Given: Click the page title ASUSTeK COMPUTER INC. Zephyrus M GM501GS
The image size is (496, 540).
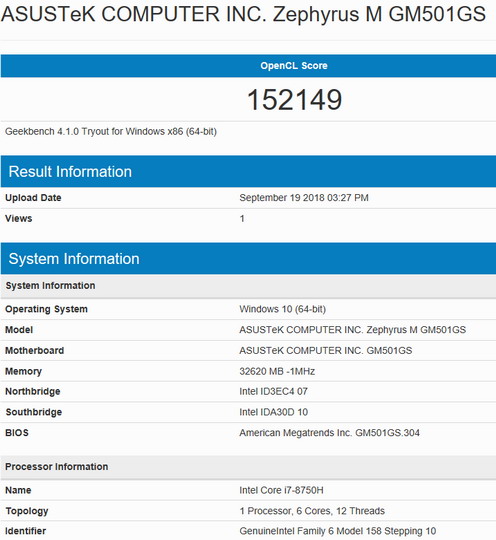Looking at the screenshot, I should pos(243,14).
